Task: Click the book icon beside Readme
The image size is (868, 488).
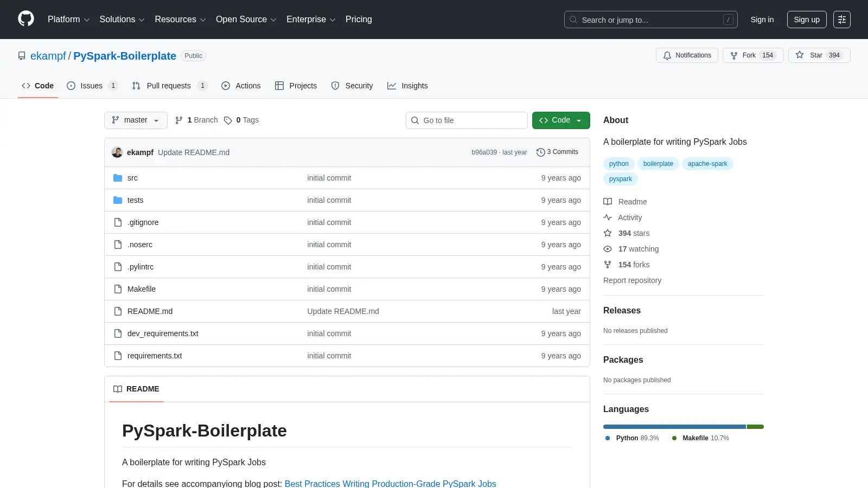Action: [608, 202]
